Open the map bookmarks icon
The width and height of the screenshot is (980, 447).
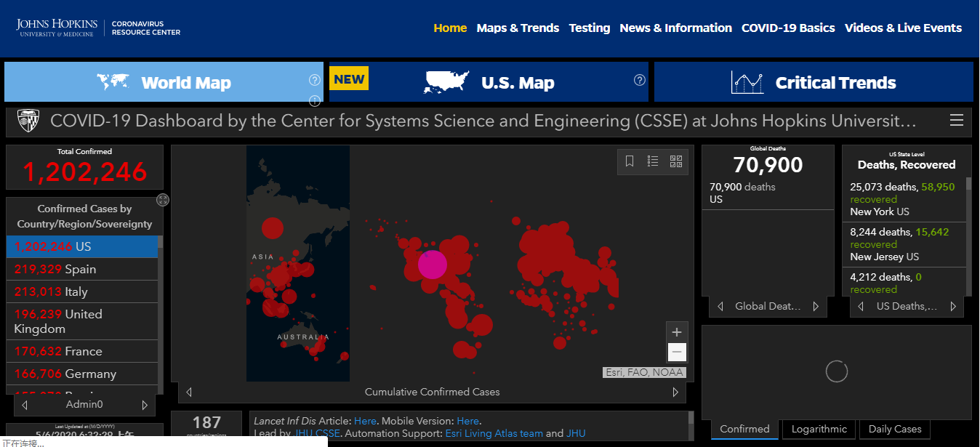click(630, 161)
